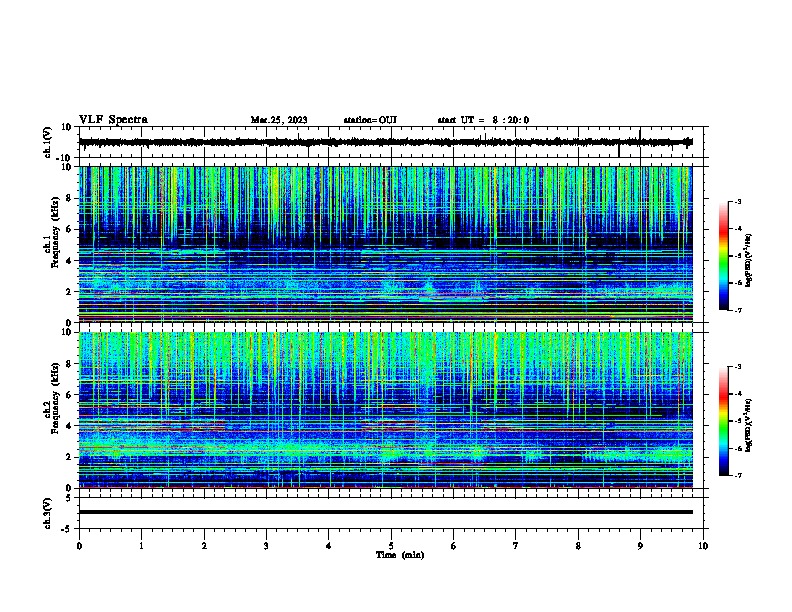Click the 'VLF Spectra' title text
This screenshot has height=612, width=792.
click(113, 120)
